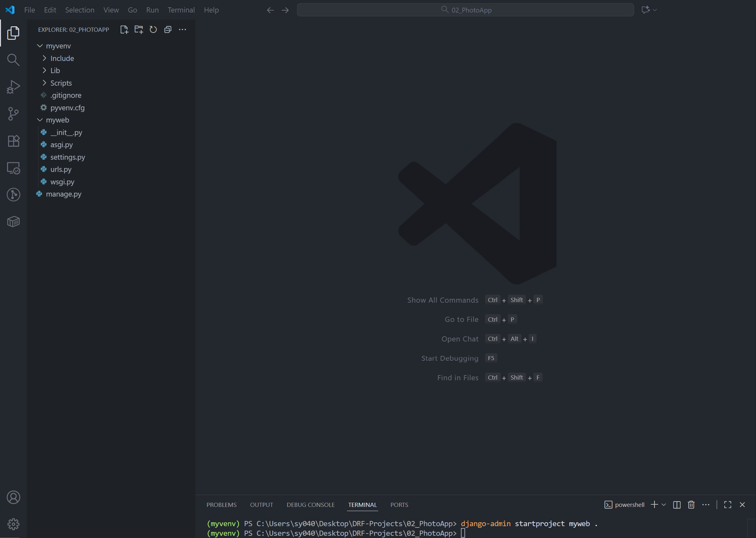This screenshot has height=538, width=756.
Task: Open the Manage gear settings menu
Action: coord(13,524)
